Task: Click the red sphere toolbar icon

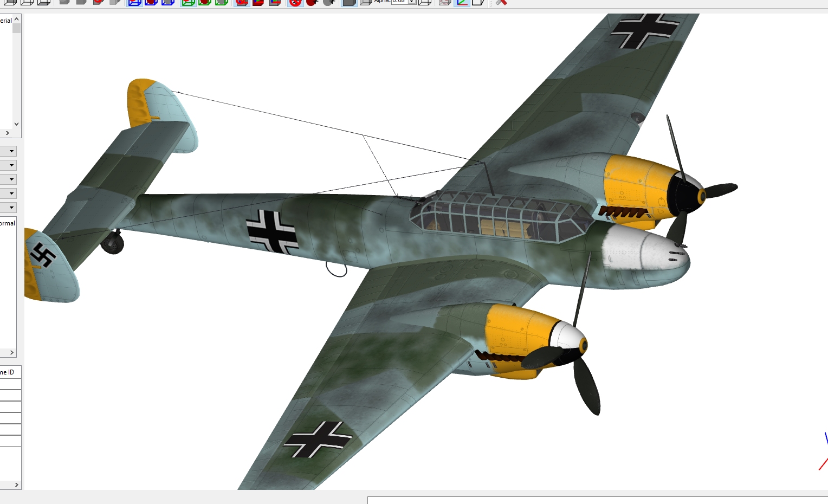Action: point(312,2)
